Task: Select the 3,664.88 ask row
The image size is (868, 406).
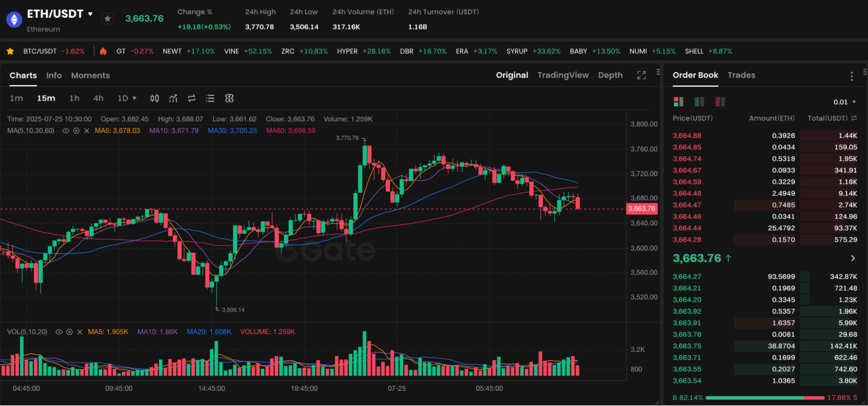Action: click(765, 135)
